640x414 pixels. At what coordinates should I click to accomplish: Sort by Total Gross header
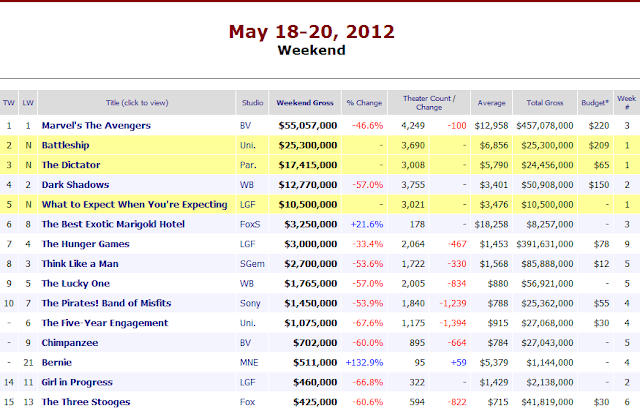click(x=545, y=103)
